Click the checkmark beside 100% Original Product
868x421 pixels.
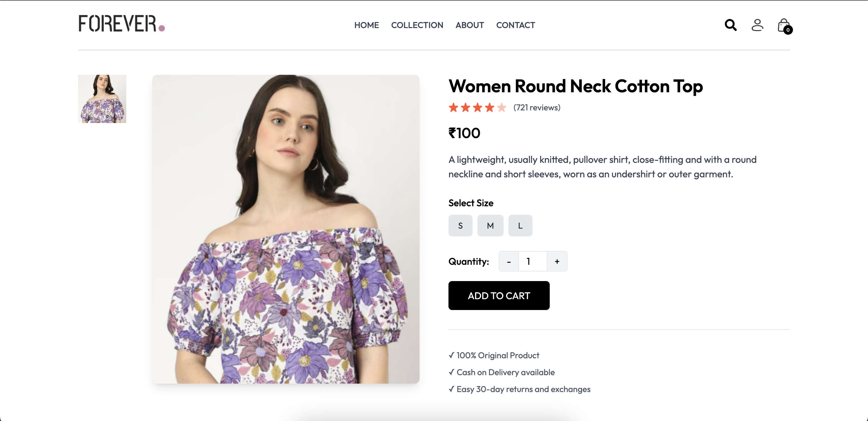tap(451, 355)
